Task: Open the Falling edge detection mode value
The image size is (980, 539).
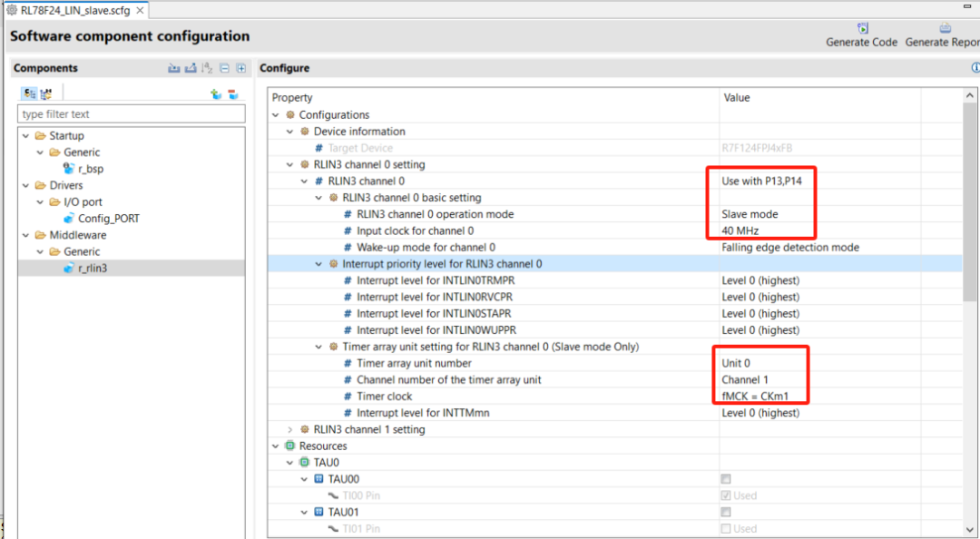Action: [x=790, y=247]
